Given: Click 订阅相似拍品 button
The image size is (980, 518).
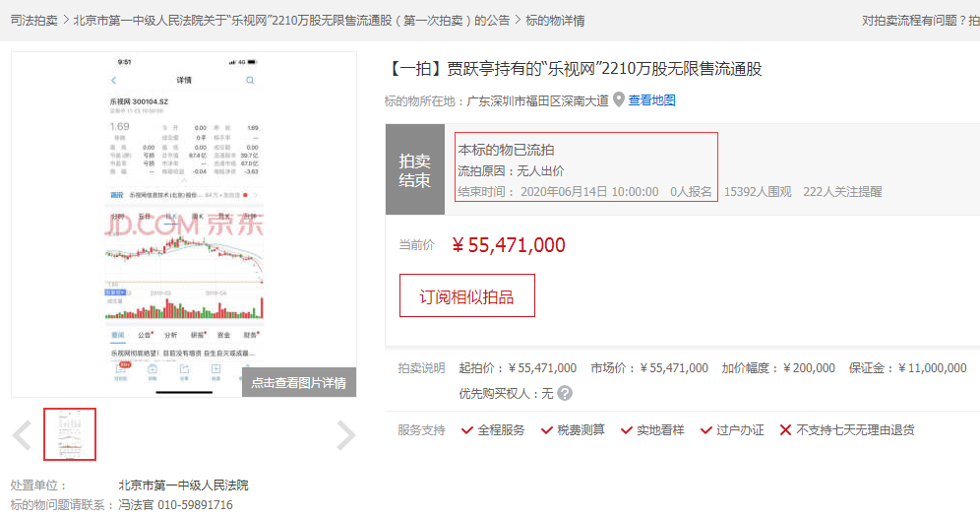Looking at the screenshot, I should point(466,295).
